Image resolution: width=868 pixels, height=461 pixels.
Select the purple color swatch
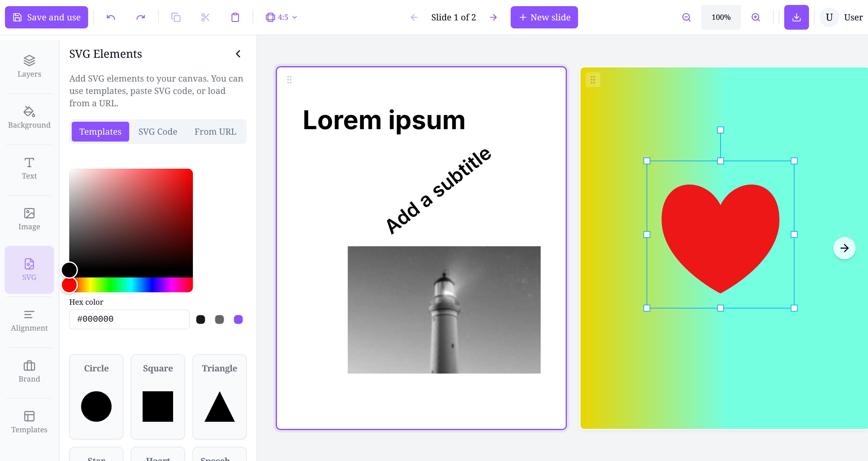238,319
